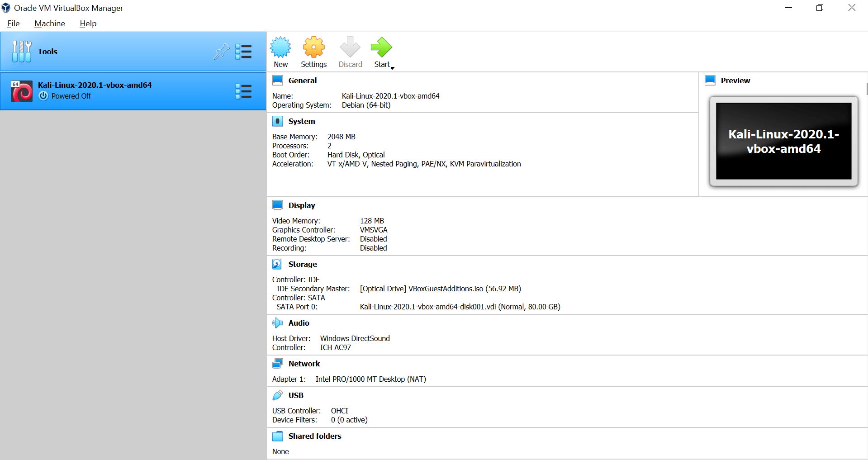This screenshot has width=868, height=460.
Task: Open the File menu
Action: tap(14, 24)
